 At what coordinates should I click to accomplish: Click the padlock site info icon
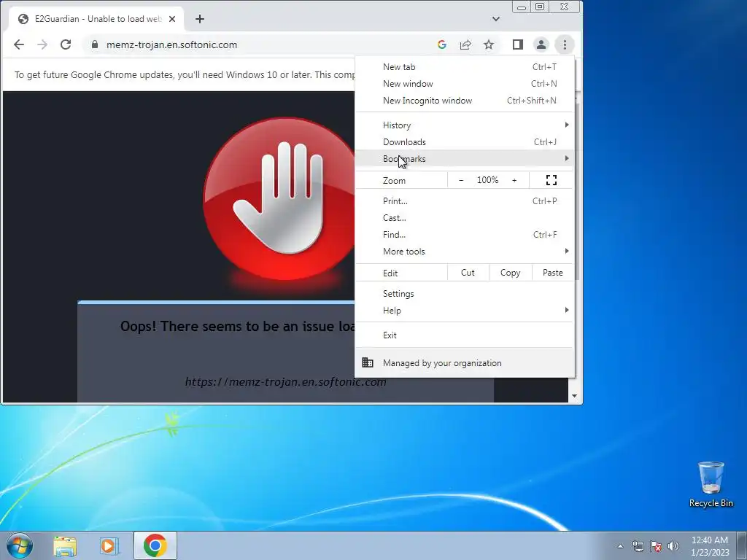pos(95,44)
